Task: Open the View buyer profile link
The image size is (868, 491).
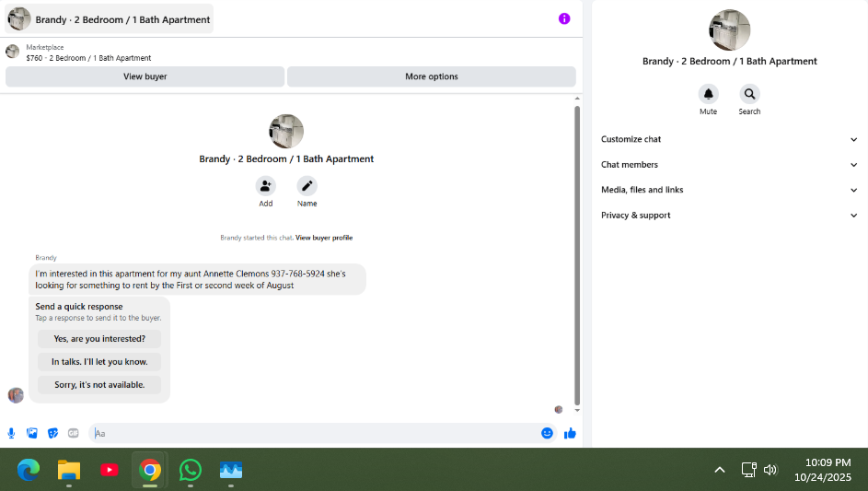Action: (324, 238)
